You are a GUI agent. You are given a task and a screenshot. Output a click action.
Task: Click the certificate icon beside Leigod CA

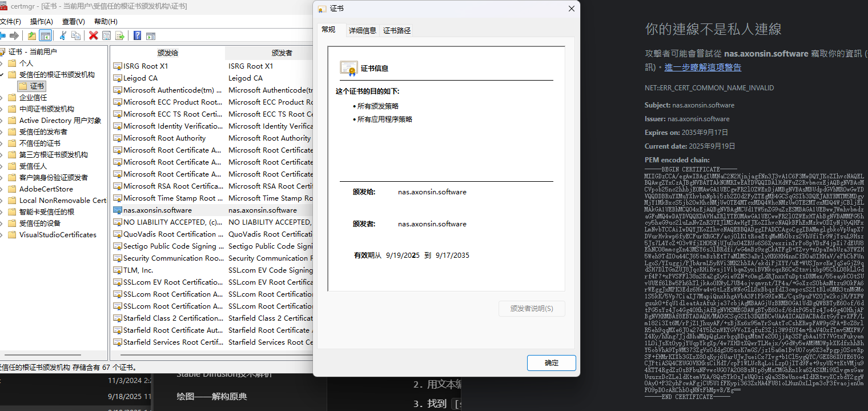pos(118,78)
